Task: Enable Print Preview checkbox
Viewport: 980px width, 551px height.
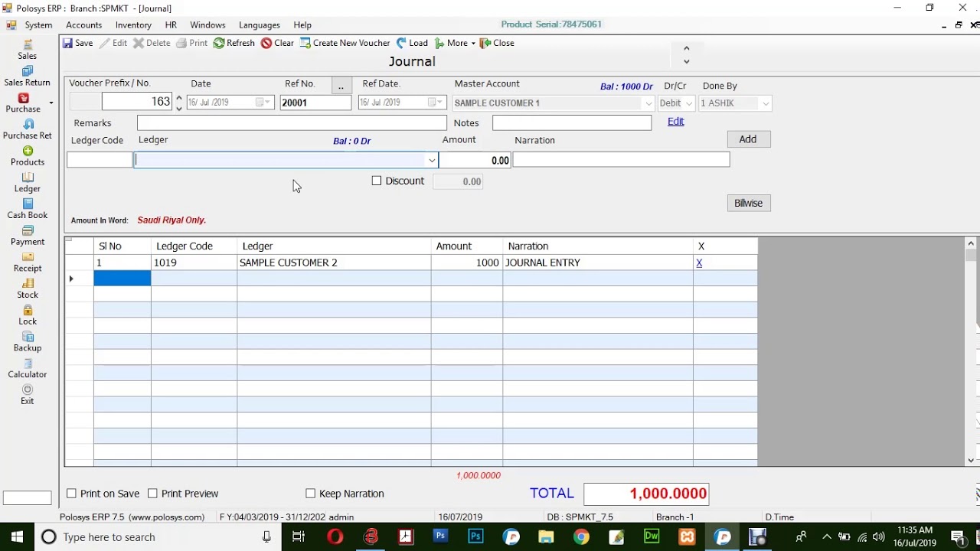Action: pyautogui.click(x=152, y=494)
